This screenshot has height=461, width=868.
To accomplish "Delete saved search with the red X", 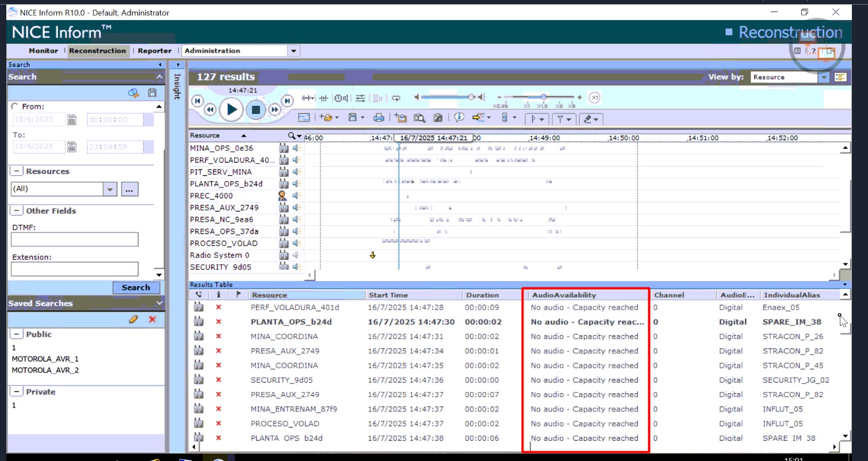I will pyautogui.click(x=152, y=319).
